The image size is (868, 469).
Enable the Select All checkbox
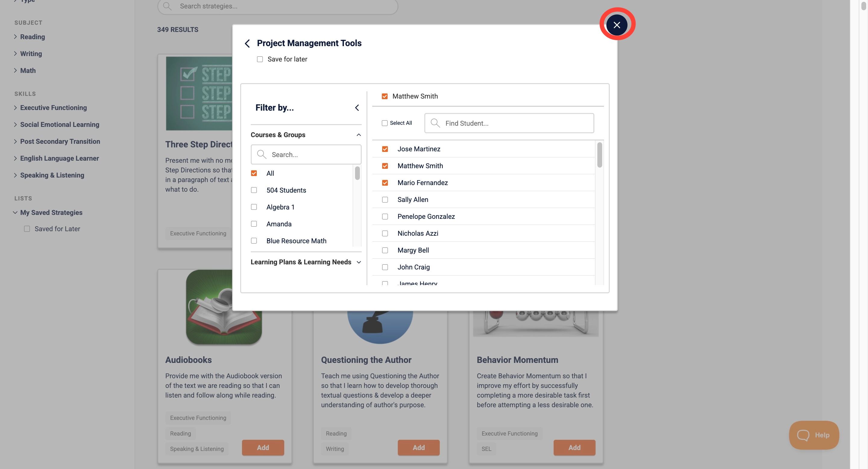(385, 123)
